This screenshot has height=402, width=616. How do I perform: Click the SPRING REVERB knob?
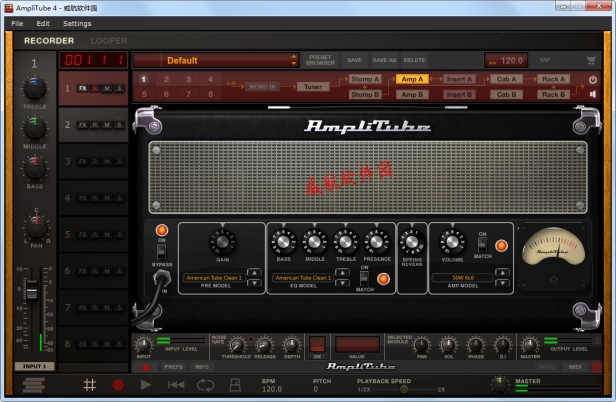coord(412,242)
